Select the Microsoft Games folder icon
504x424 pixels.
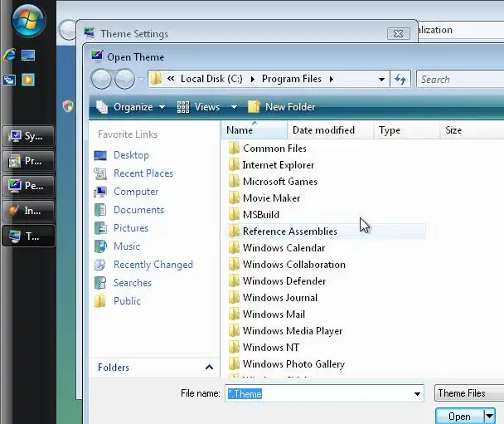click(234, 182)
